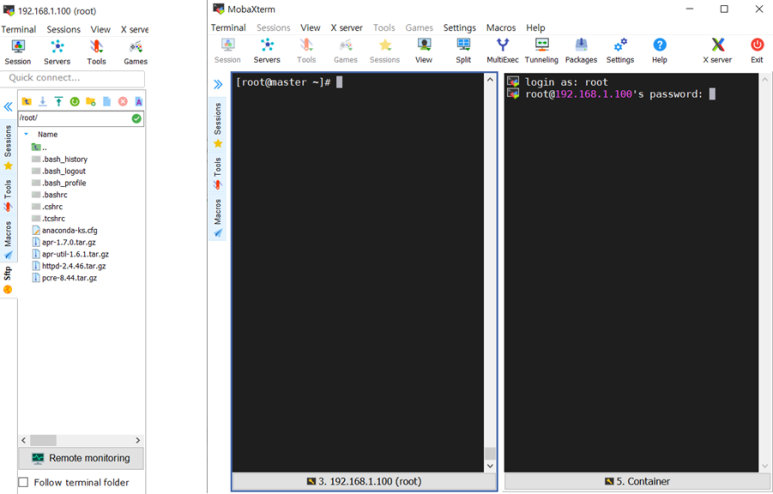Open Servers in the right MobaXterm toolbar
773x494 pixels.
point(267,51)
